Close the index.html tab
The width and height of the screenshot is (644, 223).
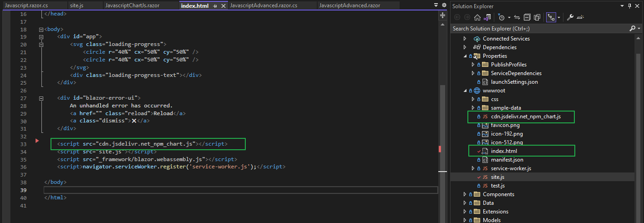click(x=222, y=5)
